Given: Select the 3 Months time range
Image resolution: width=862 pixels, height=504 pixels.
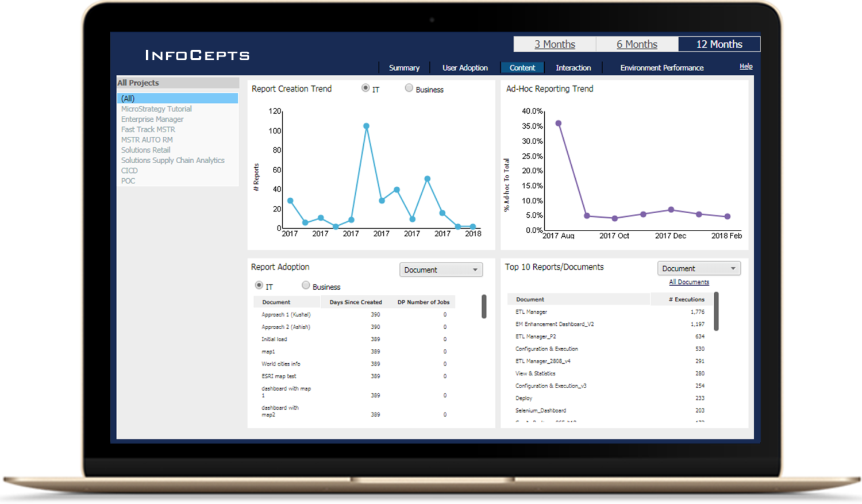Looking at the screenshot, I should [x=555, y=44].
